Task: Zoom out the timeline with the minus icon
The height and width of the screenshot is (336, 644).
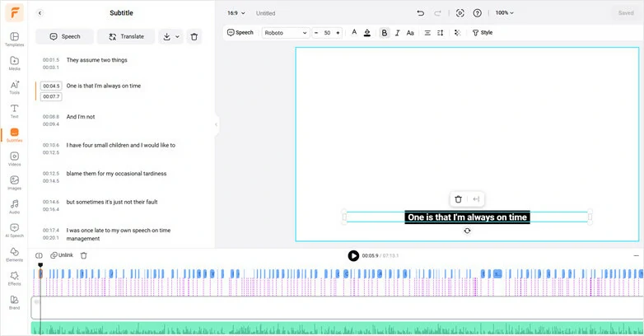Action: [637, 255]
